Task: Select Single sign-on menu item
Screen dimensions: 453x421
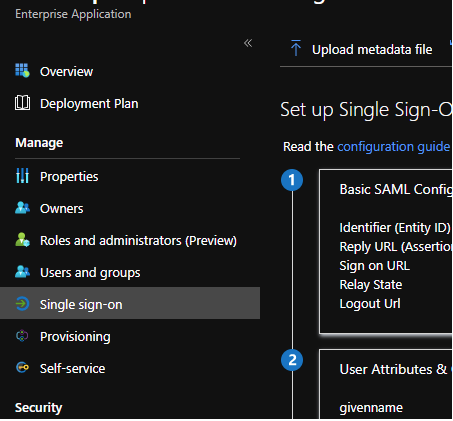Action: [x=130, y=303]
